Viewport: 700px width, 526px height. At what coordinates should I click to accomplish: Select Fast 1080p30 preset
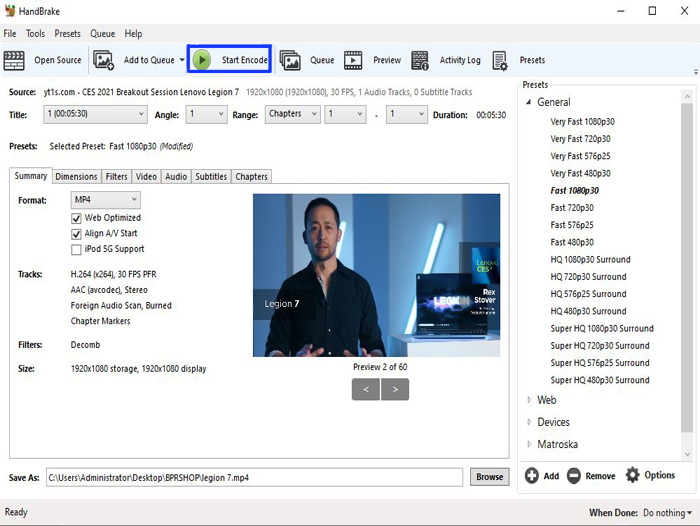(x=574, y=191)
